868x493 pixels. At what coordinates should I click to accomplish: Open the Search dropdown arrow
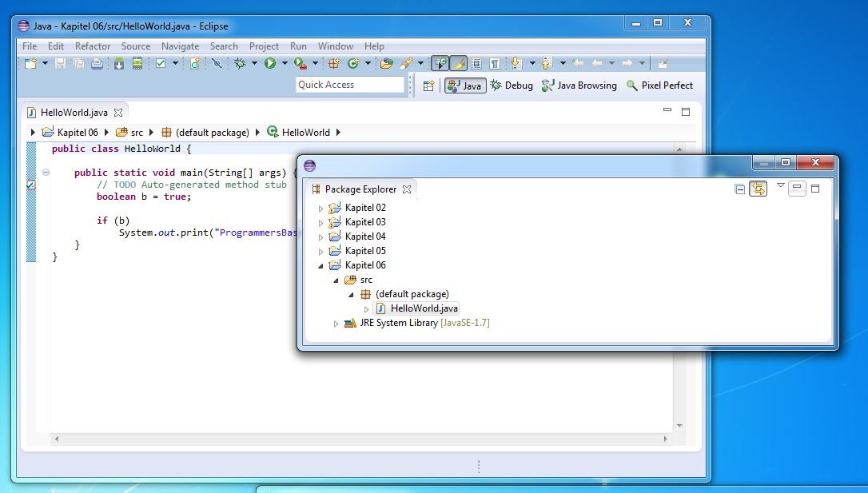tap(420, 64)
